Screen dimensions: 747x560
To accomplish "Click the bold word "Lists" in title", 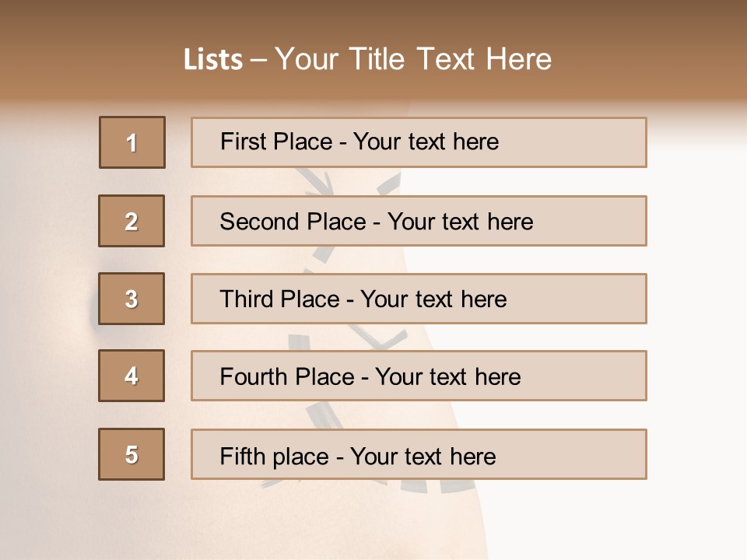I will point(212,59).
